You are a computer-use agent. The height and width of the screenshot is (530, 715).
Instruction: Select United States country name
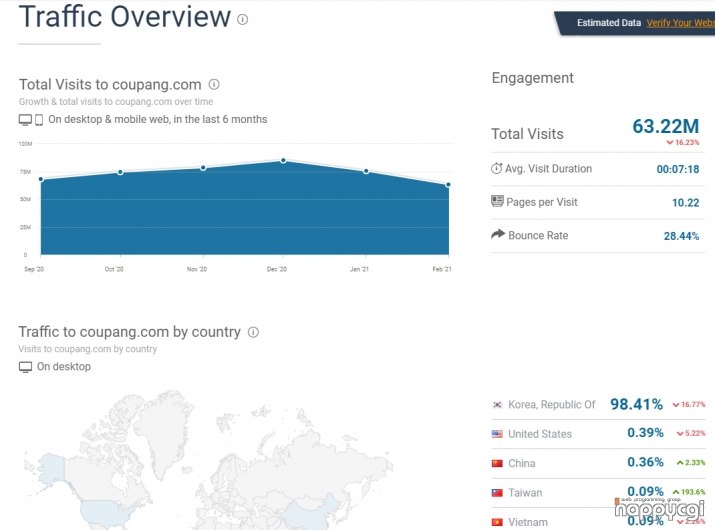click(x=540, y=434)
